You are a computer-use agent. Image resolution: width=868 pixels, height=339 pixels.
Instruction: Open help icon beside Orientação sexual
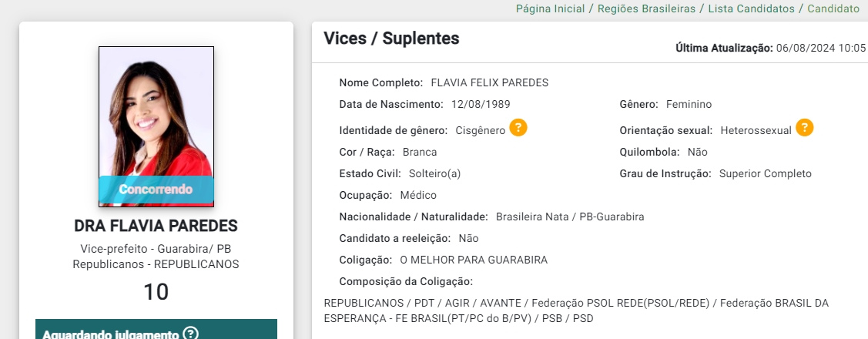(804, 128)
